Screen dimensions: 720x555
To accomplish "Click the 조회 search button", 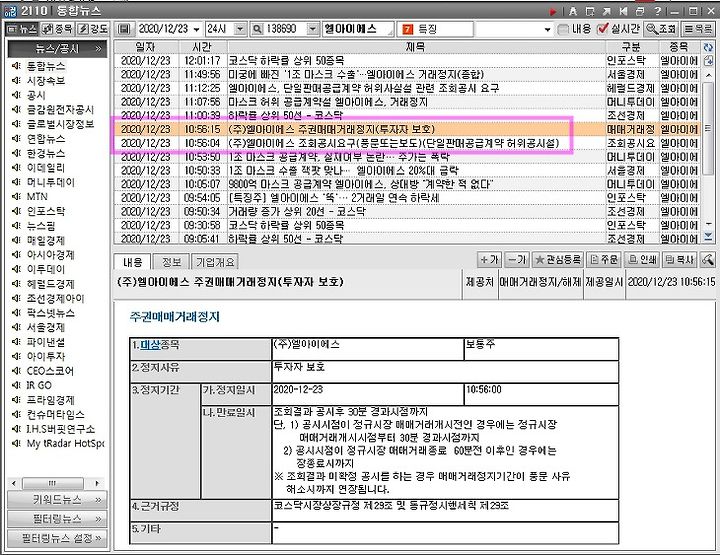I will [x=661, y=29].
